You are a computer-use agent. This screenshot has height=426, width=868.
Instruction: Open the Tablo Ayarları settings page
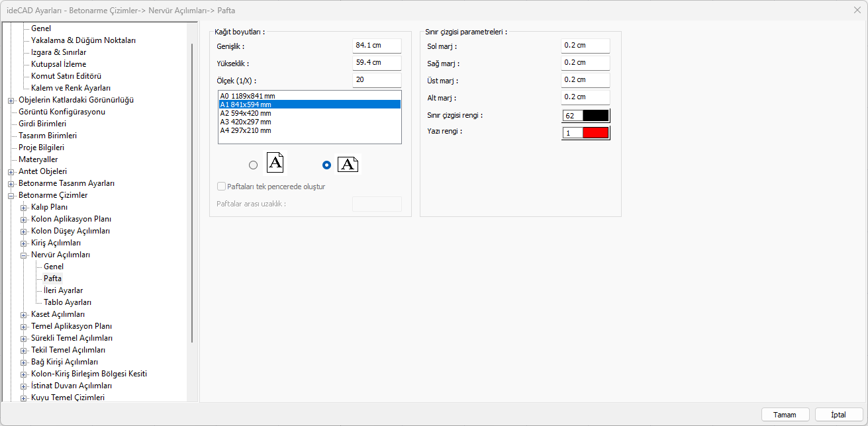[x=68, y=302]
